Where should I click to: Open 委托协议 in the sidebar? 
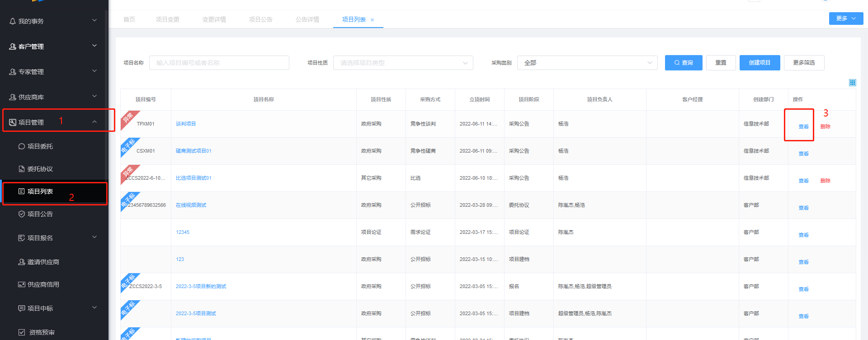(x=40, y=169)
